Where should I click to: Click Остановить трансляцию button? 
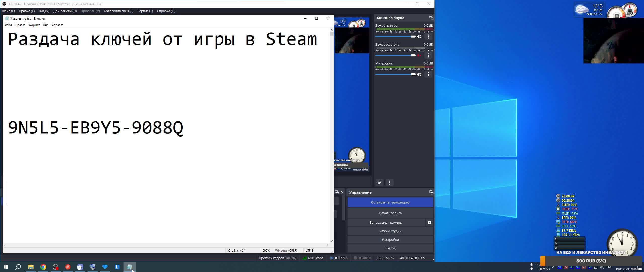[390, 202]
